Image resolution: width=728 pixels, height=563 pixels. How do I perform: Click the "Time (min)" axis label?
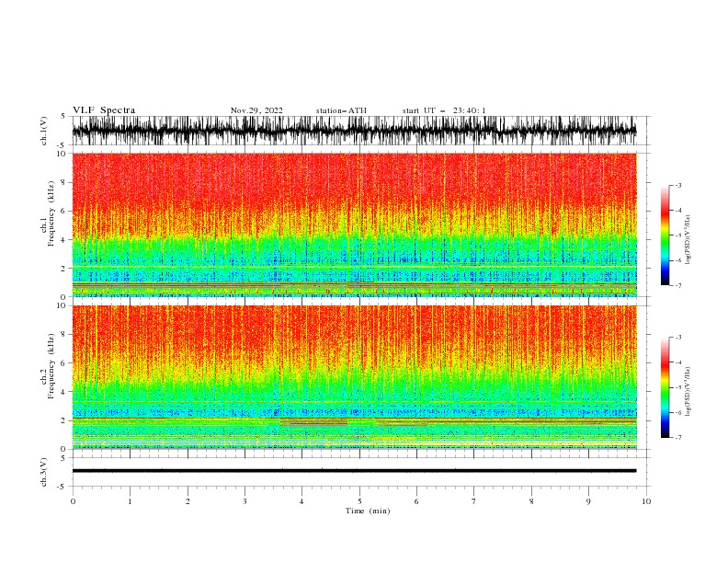click(368, 511)
